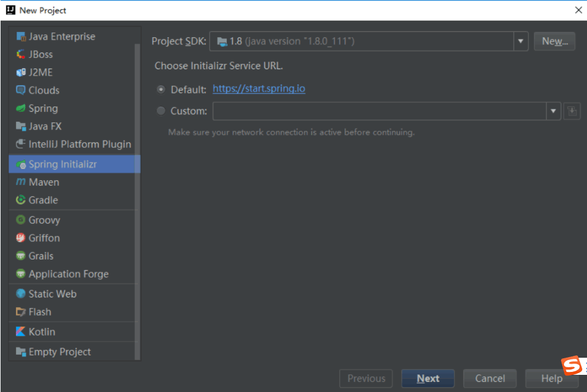
Task: Click the JBoss icon
Action: (21, 54)
